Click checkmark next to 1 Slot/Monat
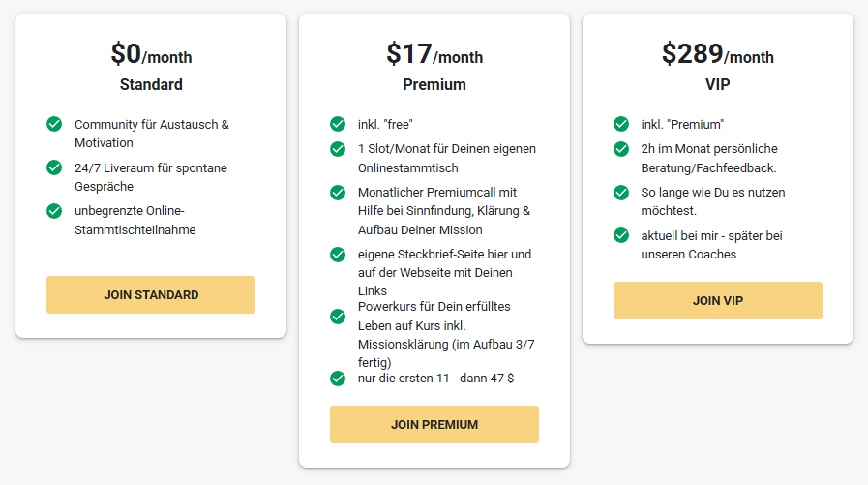Image resolution: width=868 pixels, height=485 pixels. 338,149
